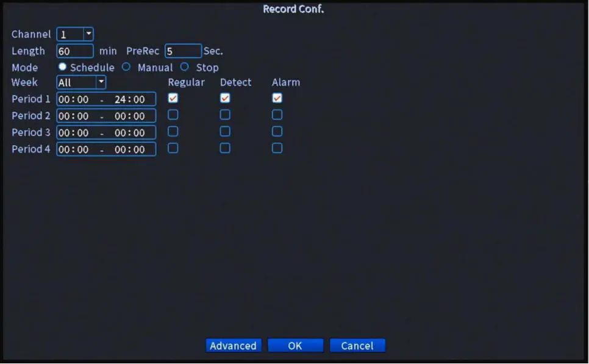Image resolution: width=589 pixels, height=364 pixels.
Task: Enable Detect recording for Period 3
Action: (x=225, y=131)
